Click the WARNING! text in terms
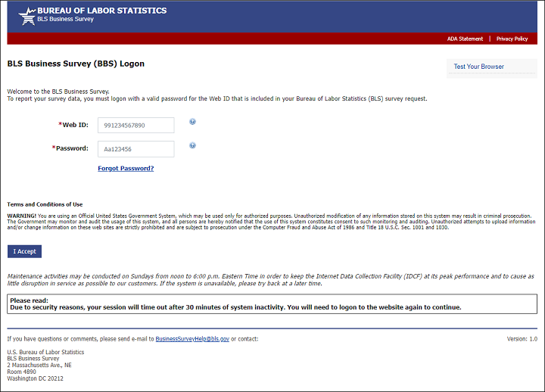Viewport: 545px width, 392px height. (21, 216)
